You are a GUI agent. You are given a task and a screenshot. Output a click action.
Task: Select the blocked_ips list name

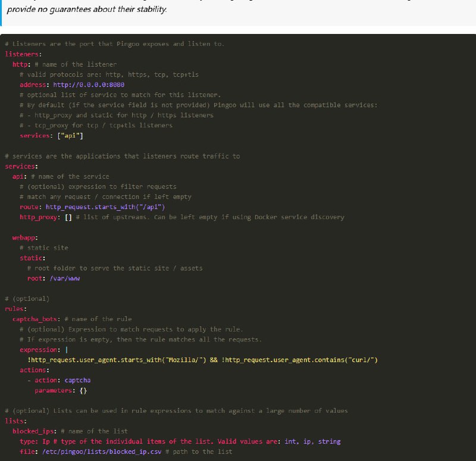(x=30, y=431)
